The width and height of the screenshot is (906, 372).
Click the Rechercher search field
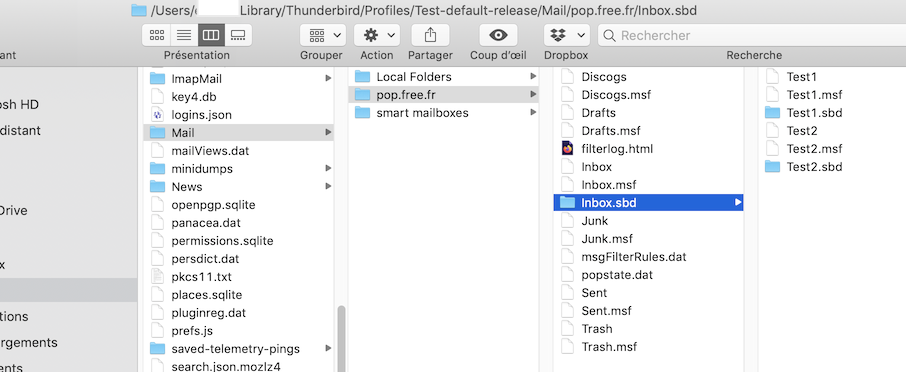tap(752, 35)
